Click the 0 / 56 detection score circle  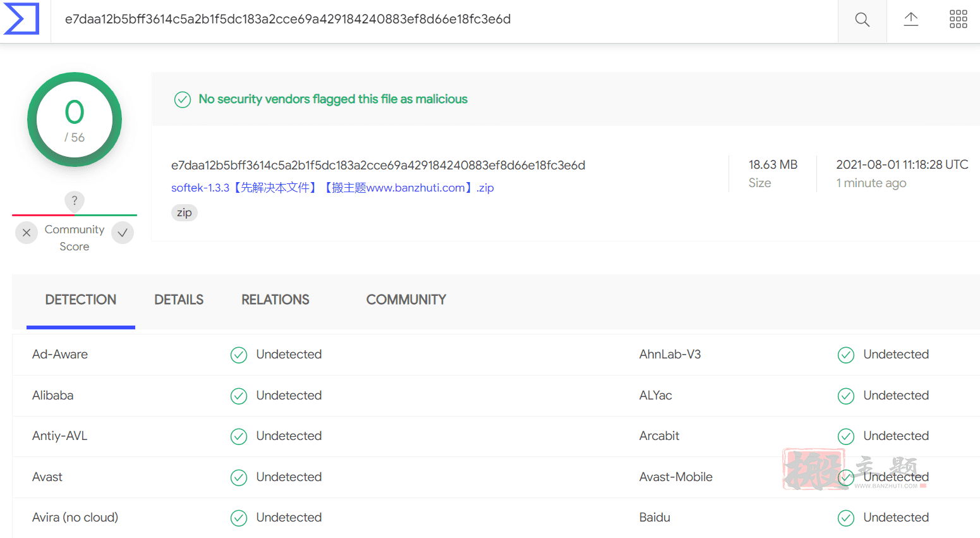[75, 119]
